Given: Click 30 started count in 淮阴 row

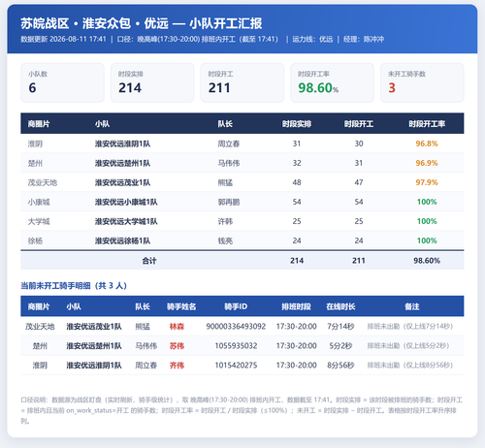Looking at the screenshot, I should coord(359,144).
